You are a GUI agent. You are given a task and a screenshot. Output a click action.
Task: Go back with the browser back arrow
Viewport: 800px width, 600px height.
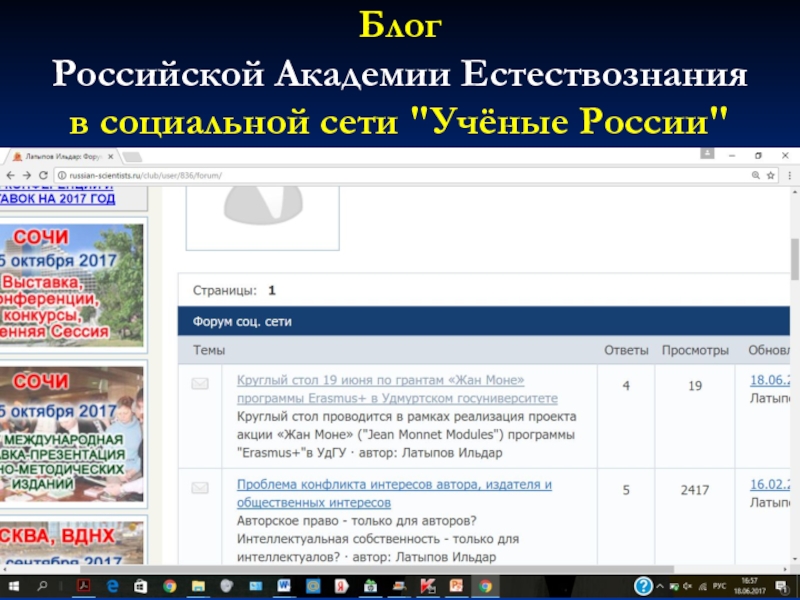(x=10, y=176)
